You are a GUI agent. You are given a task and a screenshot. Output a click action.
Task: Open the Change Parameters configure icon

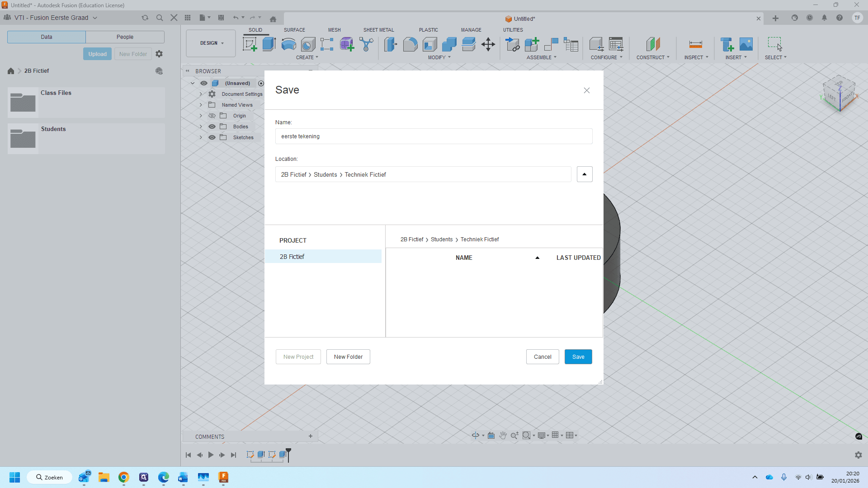(x=616, y=44)
